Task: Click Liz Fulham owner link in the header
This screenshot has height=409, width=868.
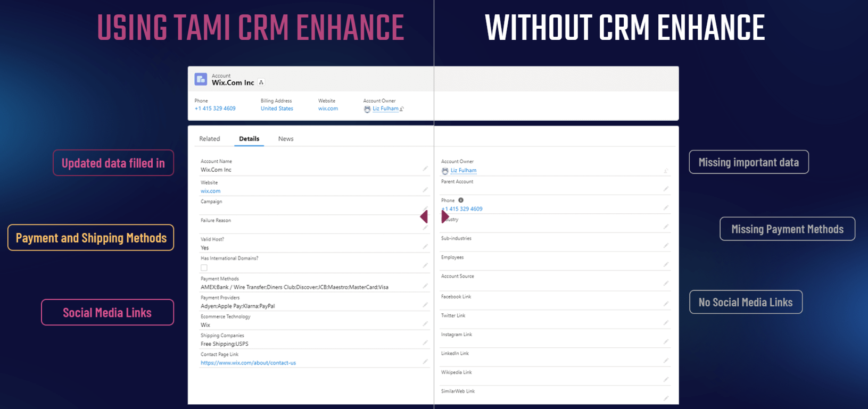Action: [385, 108]
